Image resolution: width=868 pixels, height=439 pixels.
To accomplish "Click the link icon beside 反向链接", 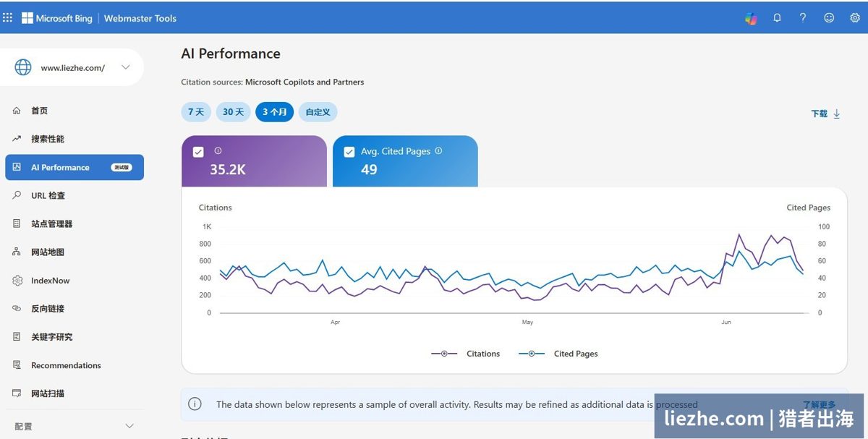I will click(17, 308).
